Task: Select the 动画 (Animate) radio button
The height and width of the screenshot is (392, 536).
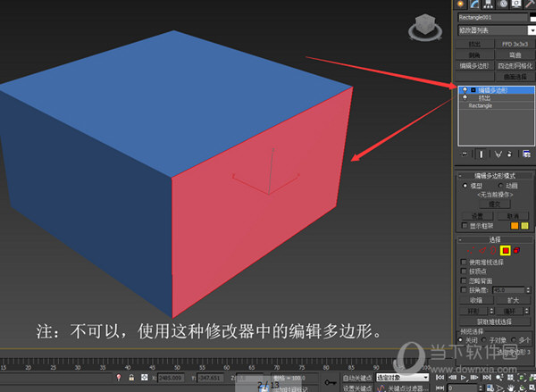Action: (500, 186)
